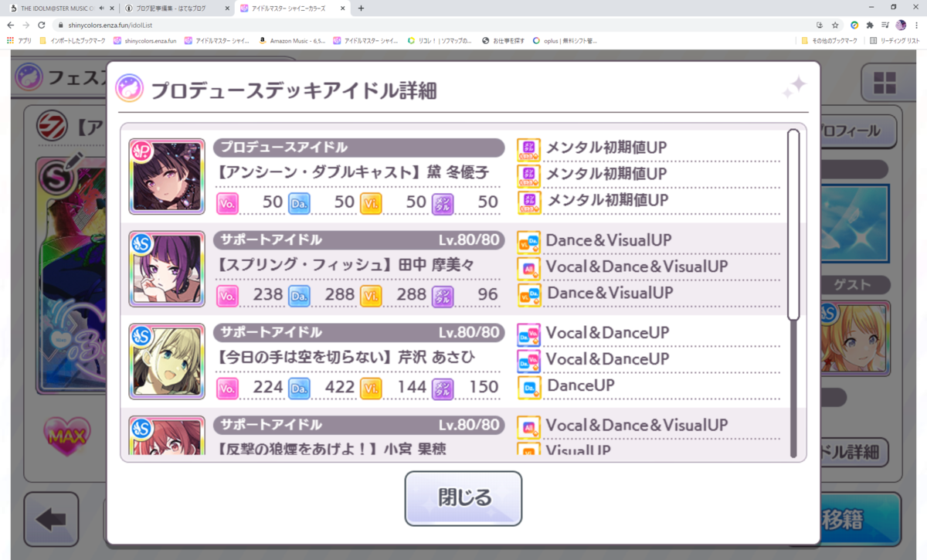This screenshot has width=927, height=560.
Task: Click Dance stat icon in 黛 冬優子 row
Action: coord(299,203)
